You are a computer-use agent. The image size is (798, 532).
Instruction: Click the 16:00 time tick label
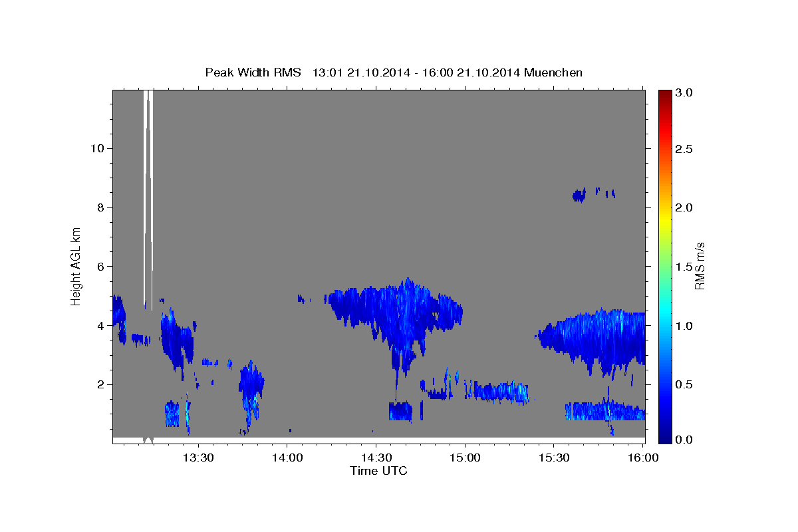click(642, 458)
